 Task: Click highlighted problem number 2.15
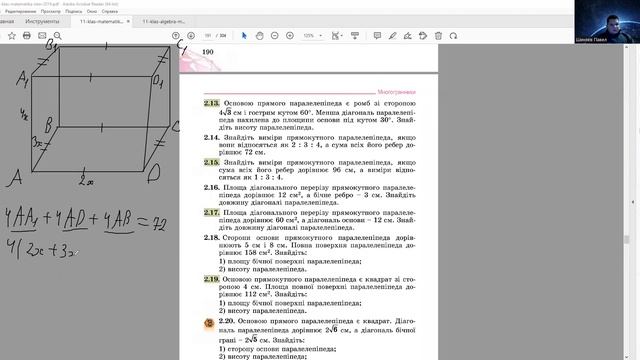212,162
